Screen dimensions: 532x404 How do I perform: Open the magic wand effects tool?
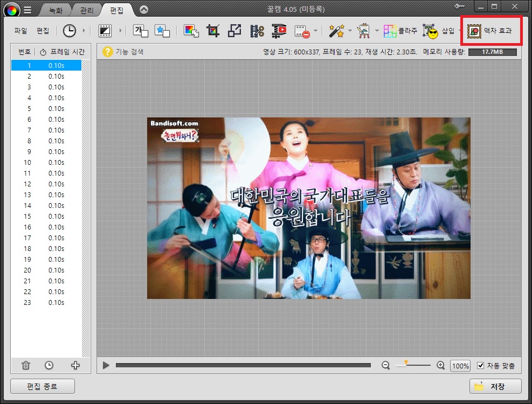(x=336, y=31)
